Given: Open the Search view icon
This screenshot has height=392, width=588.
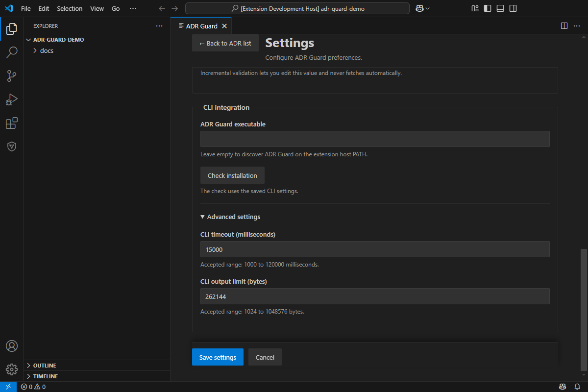Looking at the screenshot, I should pos(12,52).
